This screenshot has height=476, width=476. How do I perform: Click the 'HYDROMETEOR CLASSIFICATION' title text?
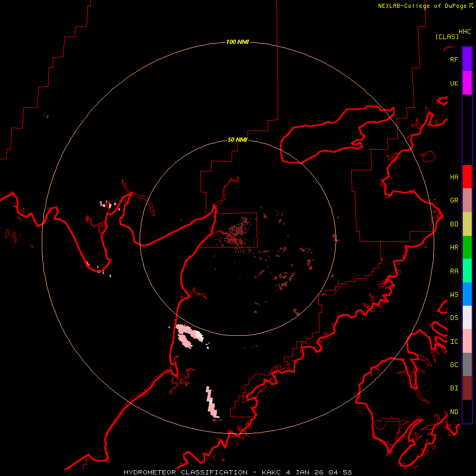pos(186,472)
